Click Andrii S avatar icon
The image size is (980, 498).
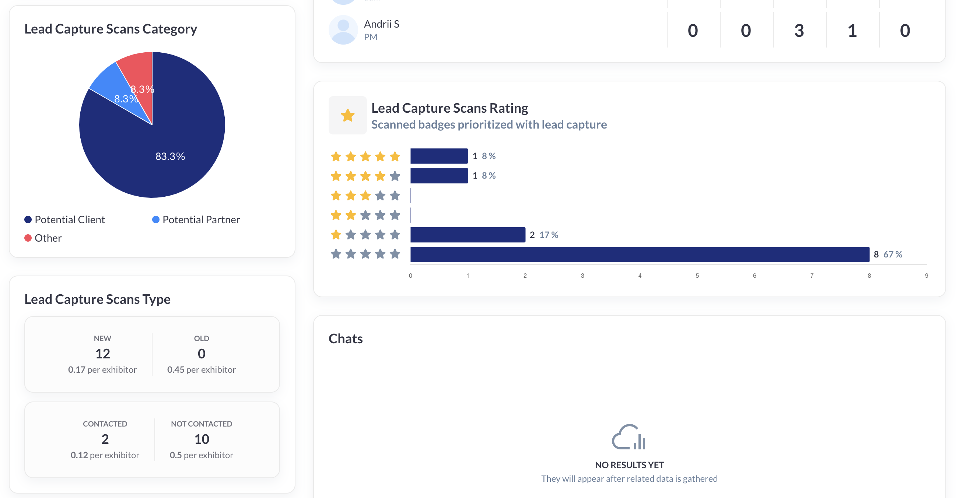tap(343, 30)
